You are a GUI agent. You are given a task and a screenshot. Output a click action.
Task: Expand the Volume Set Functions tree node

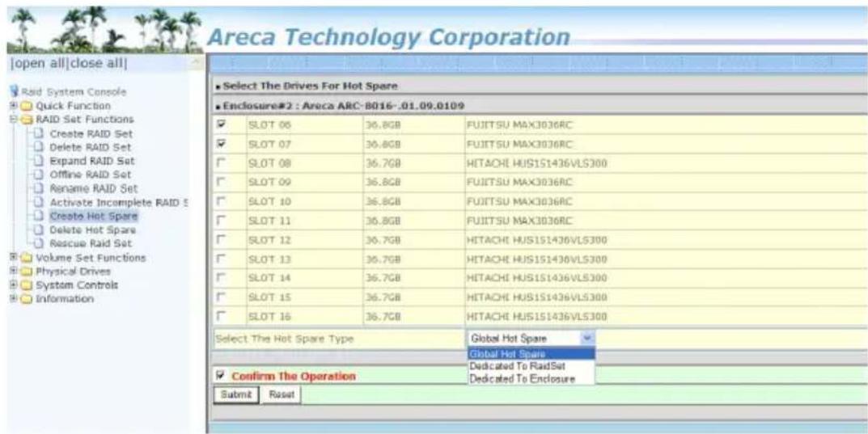coord(13,258)
